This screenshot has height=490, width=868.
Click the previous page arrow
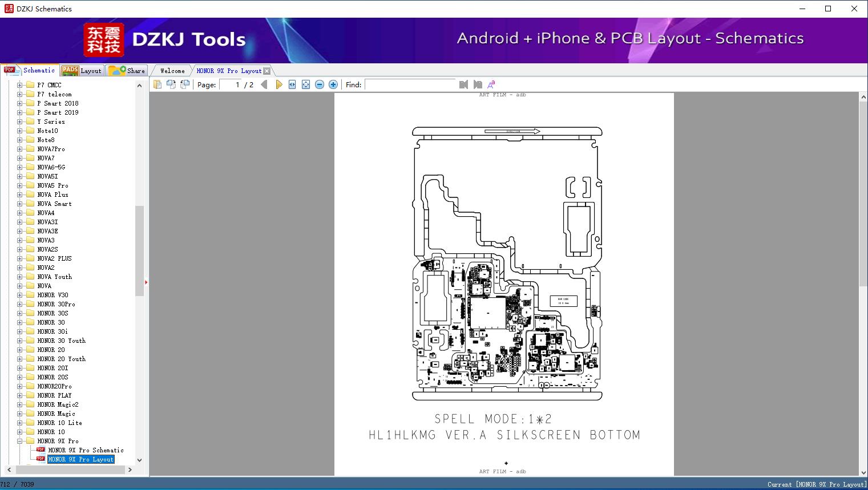click(x=264, y=84)
